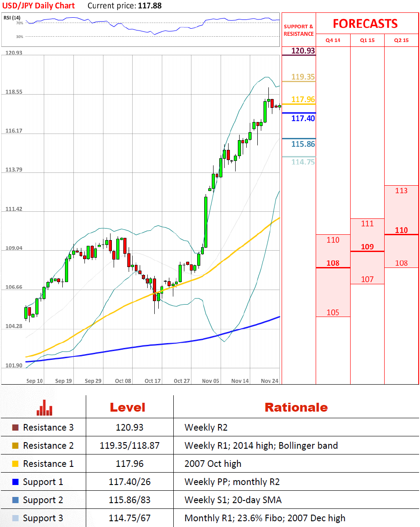This screenshot has height=527, width=420.
Task: Click the SUPPORT & RESISTANCE header
Action: (299, 30)
